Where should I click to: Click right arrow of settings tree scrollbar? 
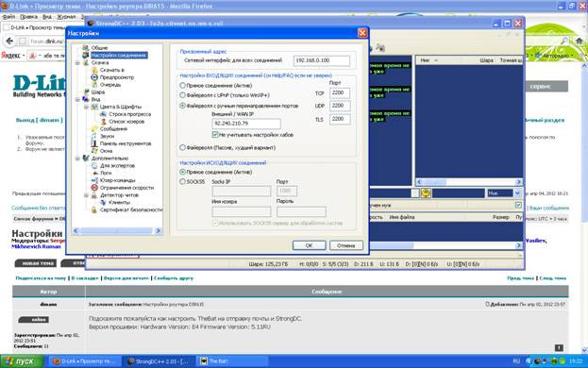[x=158, y=231]
